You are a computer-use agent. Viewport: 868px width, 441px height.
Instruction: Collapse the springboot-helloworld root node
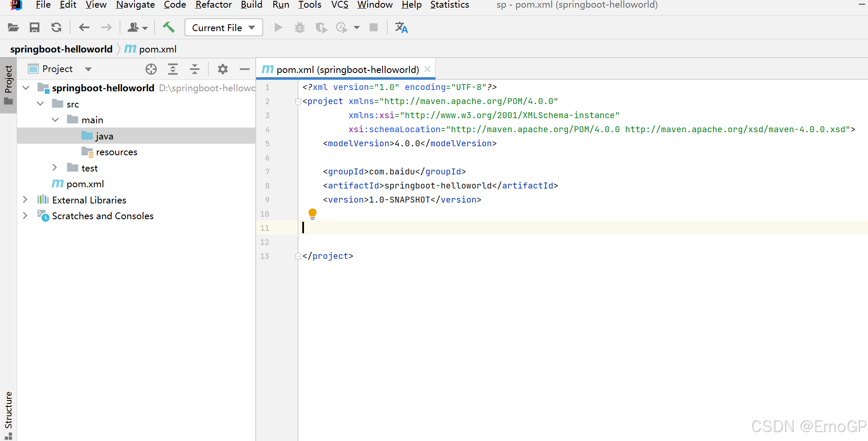[26, 88]
